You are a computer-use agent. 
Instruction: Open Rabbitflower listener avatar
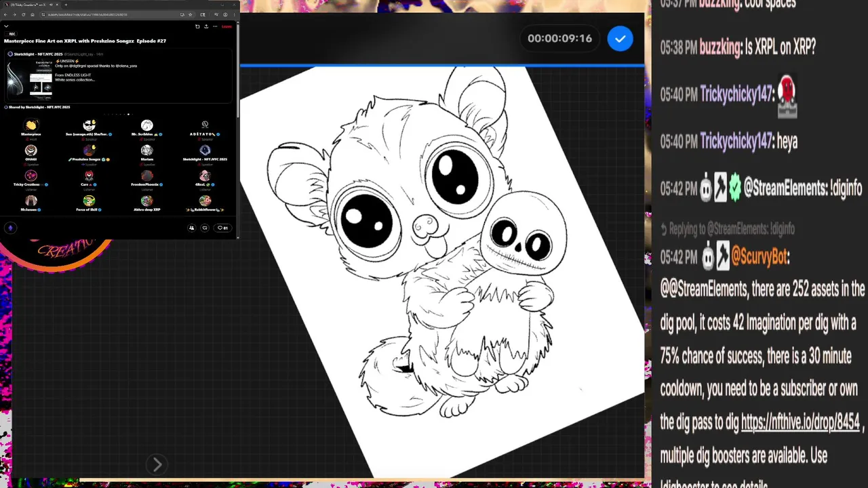point(205,201)
